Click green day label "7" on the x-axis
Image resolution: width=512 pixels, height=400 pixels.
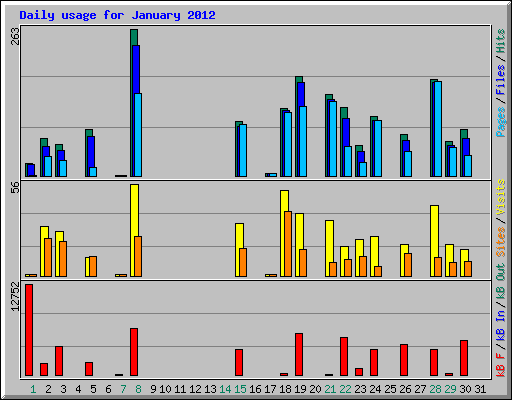tap(123, 389)
